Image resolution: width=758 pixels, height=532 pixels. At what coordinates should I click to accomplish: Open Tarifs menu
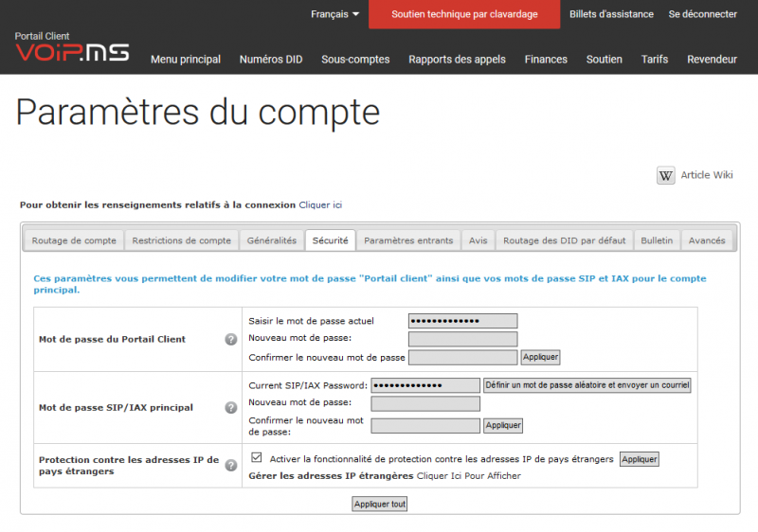655,60
